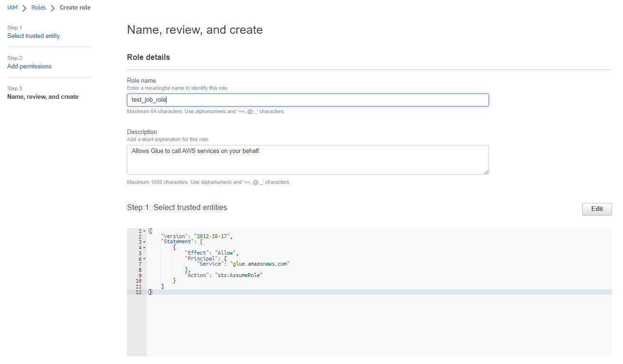Click the "Action" key in JSON
This screenshot has width=623, height=364.
tap(197, 275)
